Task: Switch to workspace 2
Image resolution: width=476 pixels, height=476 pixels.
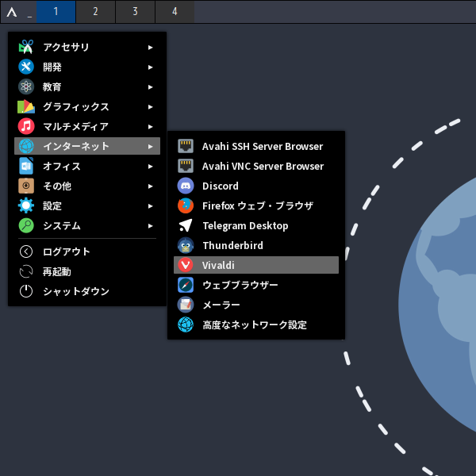Action: [96, 12]
